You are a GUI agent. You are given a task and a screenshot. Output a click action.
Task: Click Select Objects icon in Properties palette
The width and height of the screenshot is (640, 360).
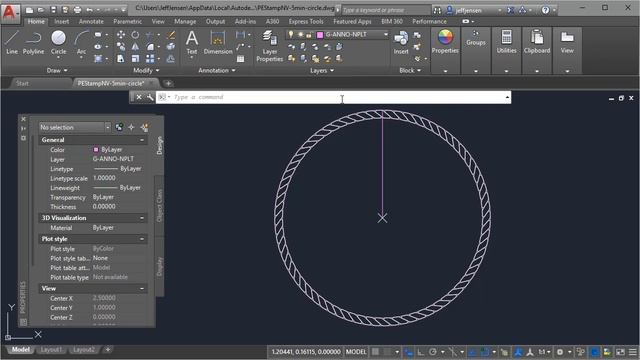tap(131, 127)
